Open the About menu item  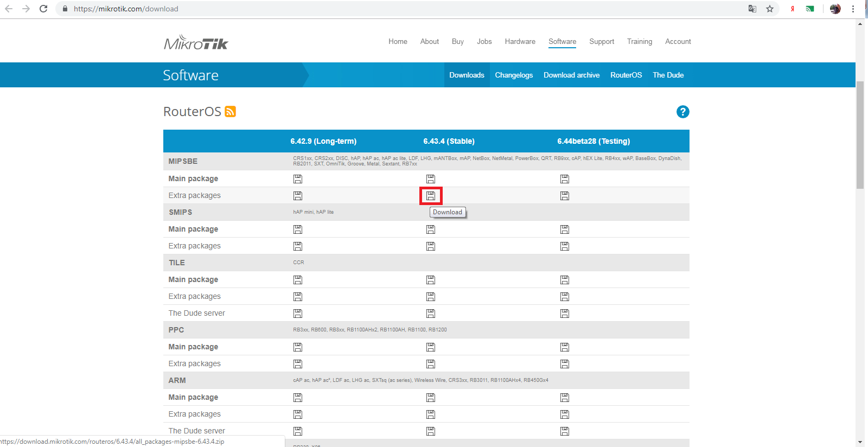click(x=430, y=41)
